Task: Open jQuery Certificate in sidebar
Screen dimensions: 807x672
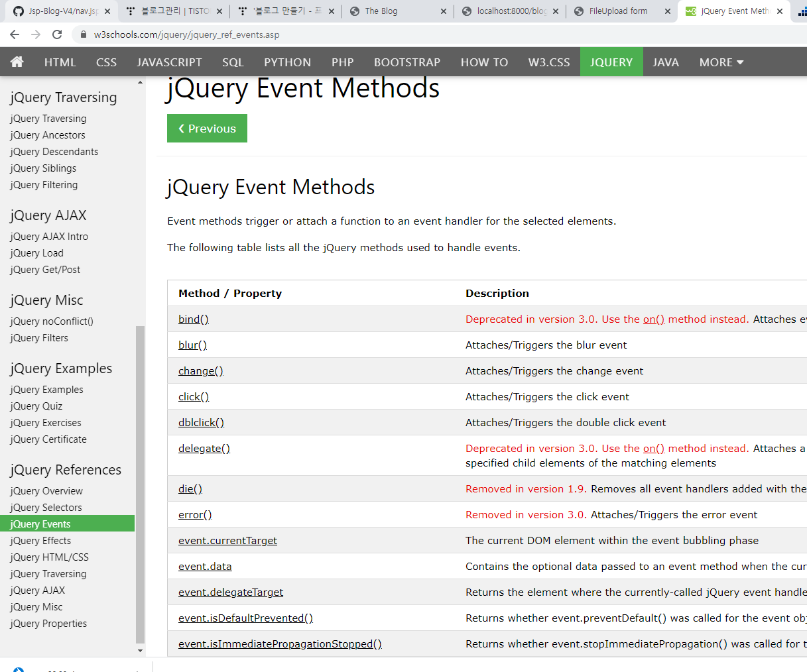Action: point(48,439)
